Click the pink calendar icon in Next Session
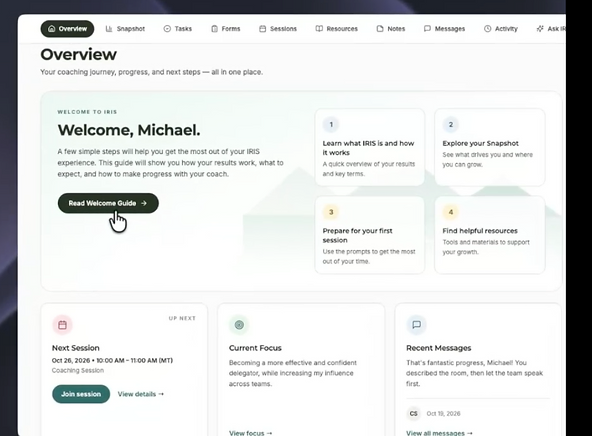The image size is (592, 436). tap(62, 325)
